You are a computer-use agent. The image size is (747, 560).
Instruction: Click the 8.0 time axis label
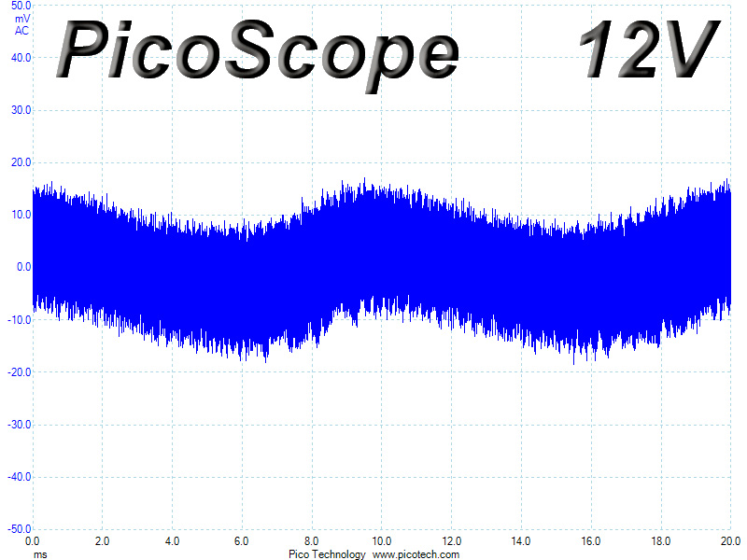[312, 541]
